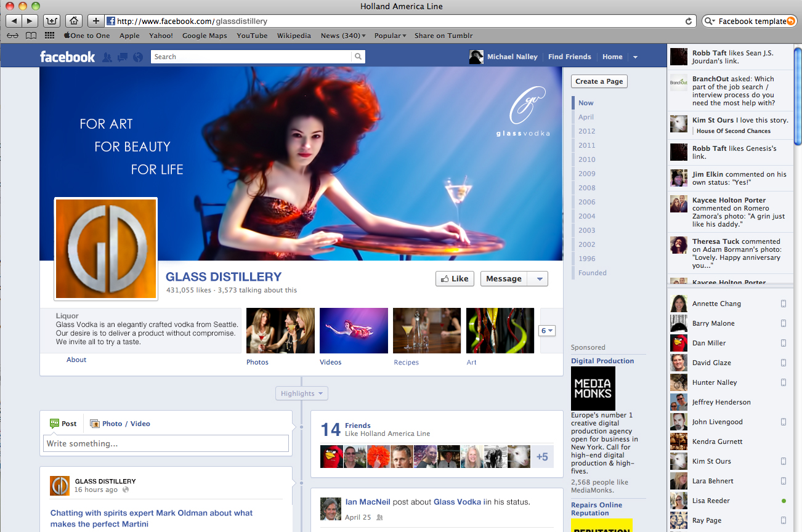Open the Highlights filter dropdown
This screenshot has height=532, width=802.
[302, 393]
